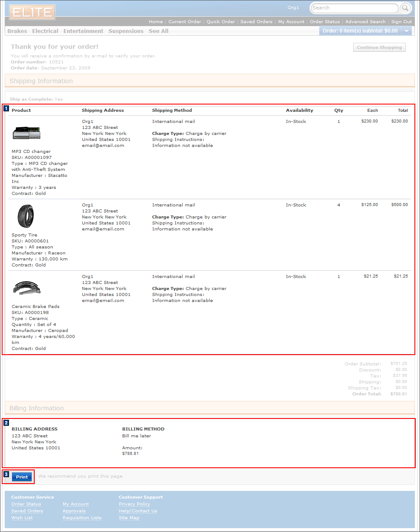
Task: Click inside the Search input field
Action: (354, 8)
